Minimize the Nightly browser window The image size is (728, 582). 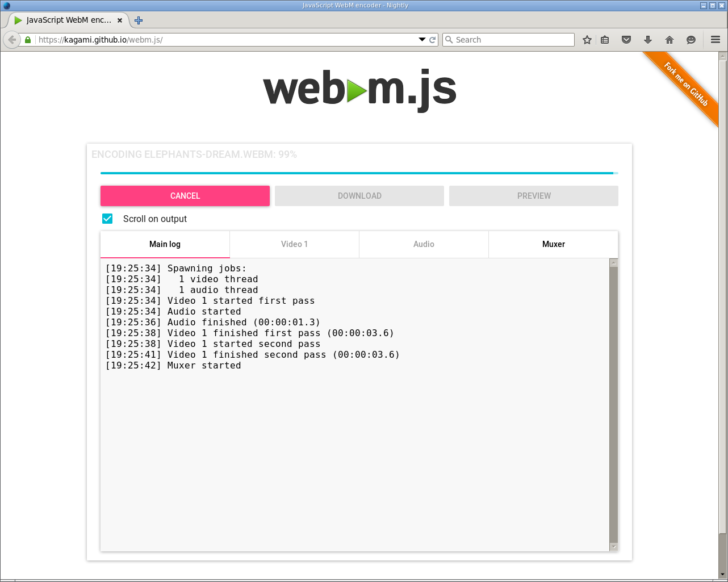704,5
